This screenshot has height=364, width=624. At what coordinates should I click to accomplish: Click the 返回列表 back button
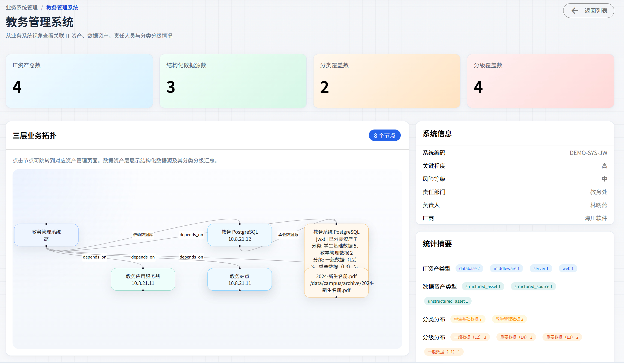(588, 11)
